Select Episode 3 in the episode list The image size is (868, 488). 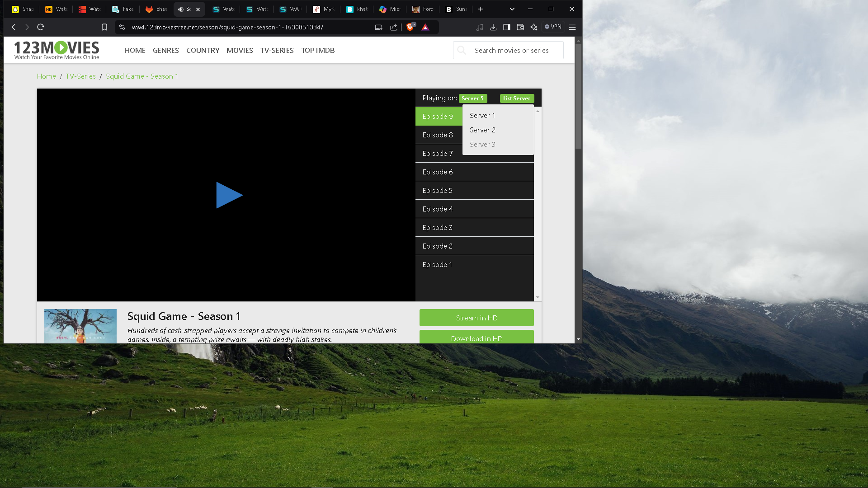[474, 228]
